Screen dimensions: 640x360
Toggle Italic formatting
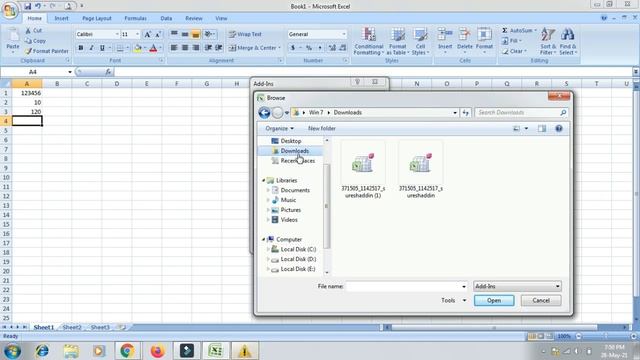click(91, 48)
